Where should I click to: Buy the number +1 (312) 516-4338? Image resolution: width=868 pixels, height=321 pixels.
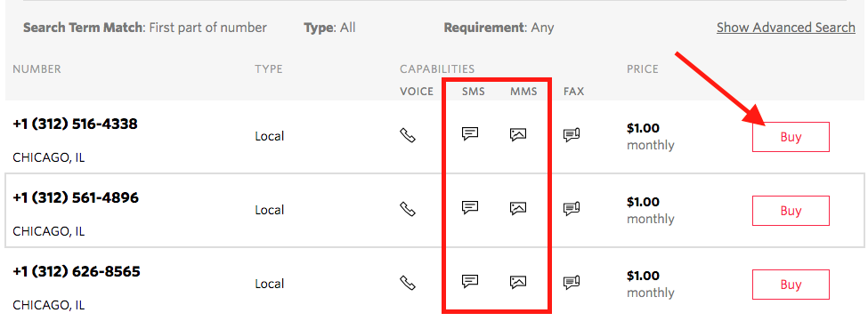791,136
